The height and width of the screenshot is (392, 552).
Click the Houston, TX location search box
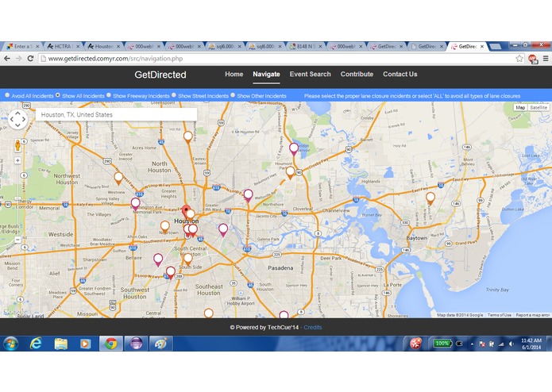[x=116, y=114]
